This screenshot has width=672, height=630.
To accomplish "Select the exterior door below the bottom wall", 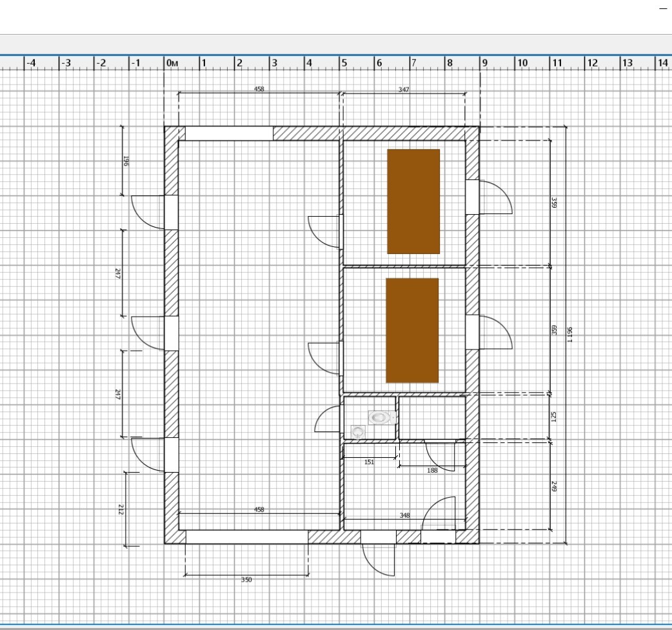I will pyautogui.click(x=378, y=553).
